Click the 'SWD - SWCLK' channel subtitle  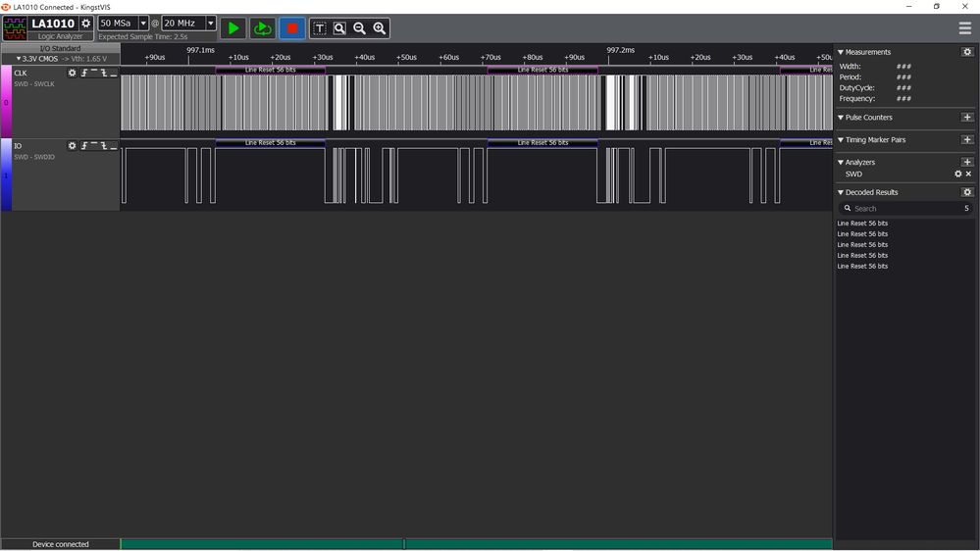pos(34,83)
